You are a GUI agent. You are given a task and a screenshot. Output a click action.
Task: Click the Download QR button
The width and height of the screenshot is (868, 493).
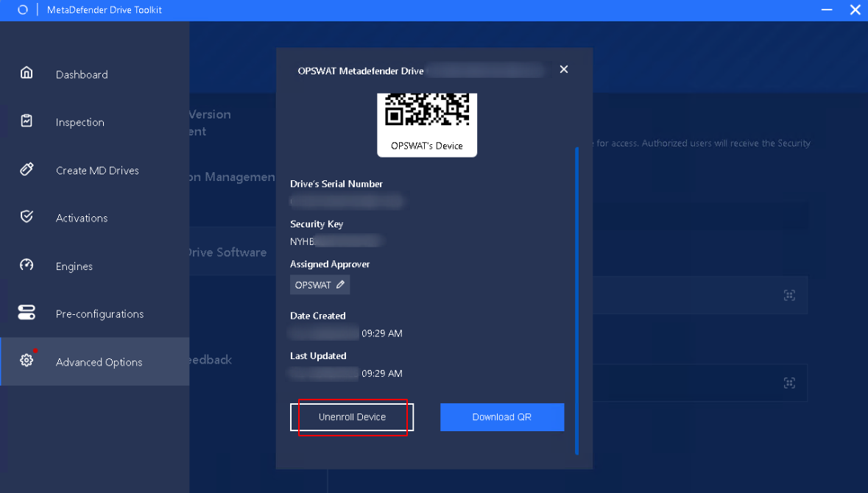pos(502,417)
